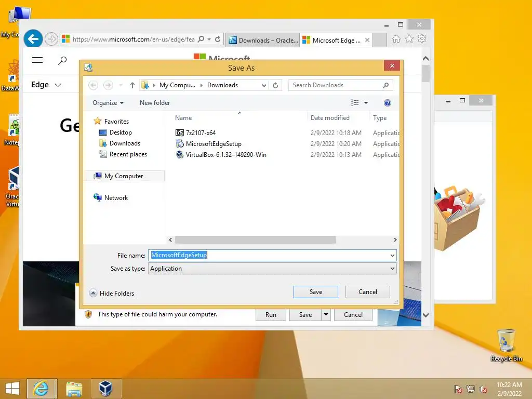Click the change view icon in Save As
The image size is (532, 399).
coord(354,103)
